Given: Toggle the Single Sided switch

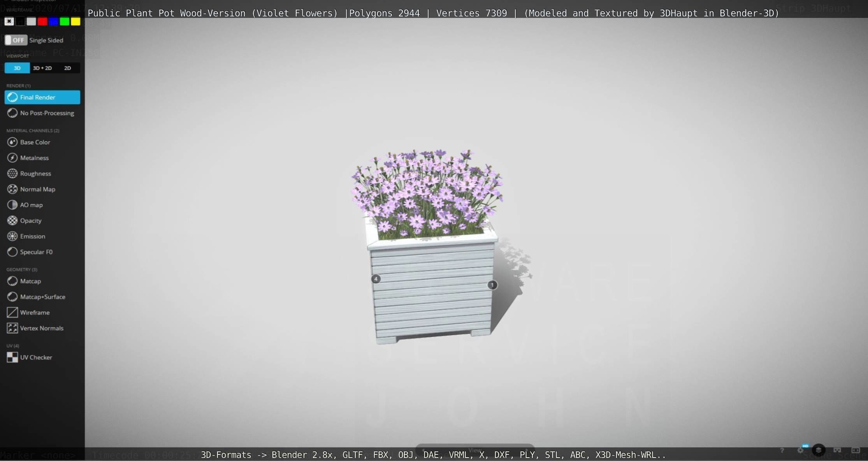Looking at the screenshot, I should 16,40.
